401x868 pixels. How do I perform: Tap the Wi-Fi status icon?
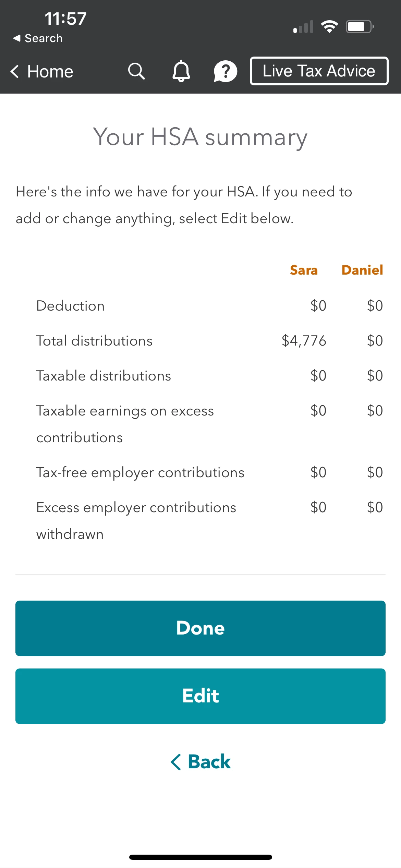[329, 26]
